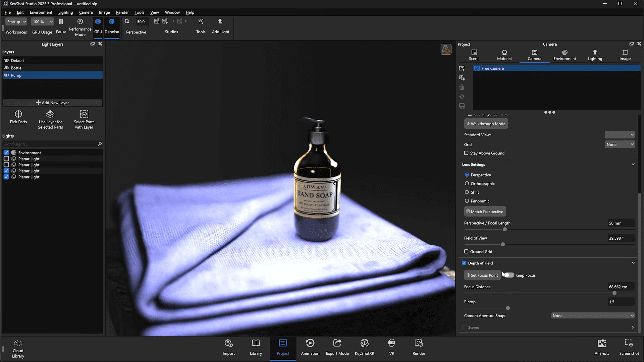Toggle Denoise in the toolbar
Screen dimensions: 644x362
(x=112, y=22)
